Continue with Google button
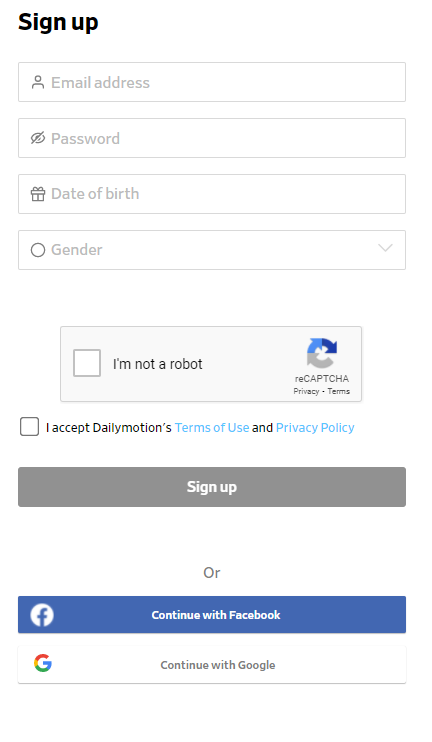This screenshot has width=432, height=742. coord(212,664)
